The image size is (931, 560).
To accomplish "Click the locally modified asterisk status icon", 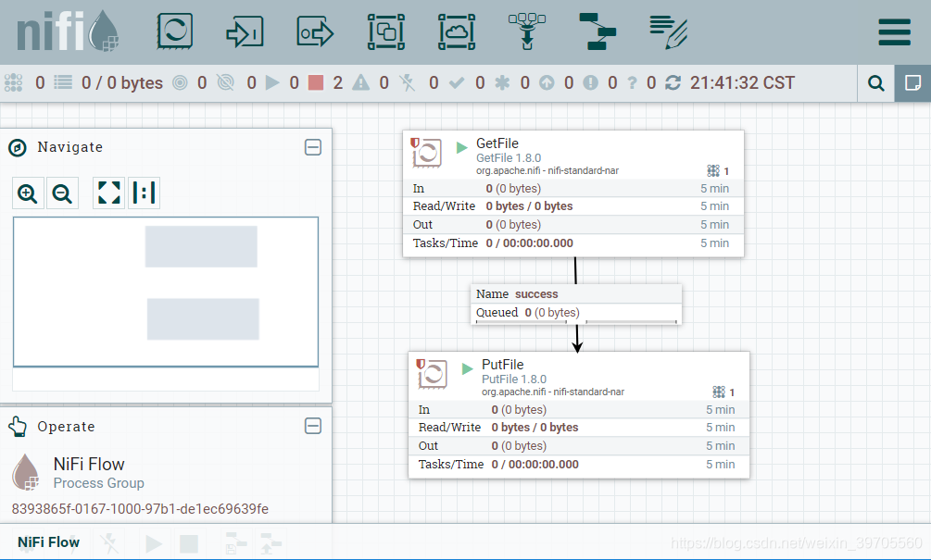I will click(502, 82).
